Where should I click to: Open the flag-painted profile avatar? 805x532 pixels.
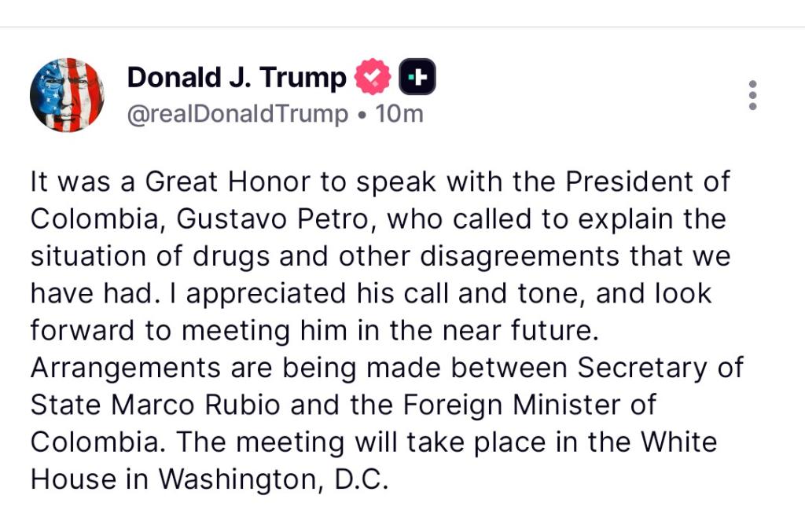click(x=67, y=94)
